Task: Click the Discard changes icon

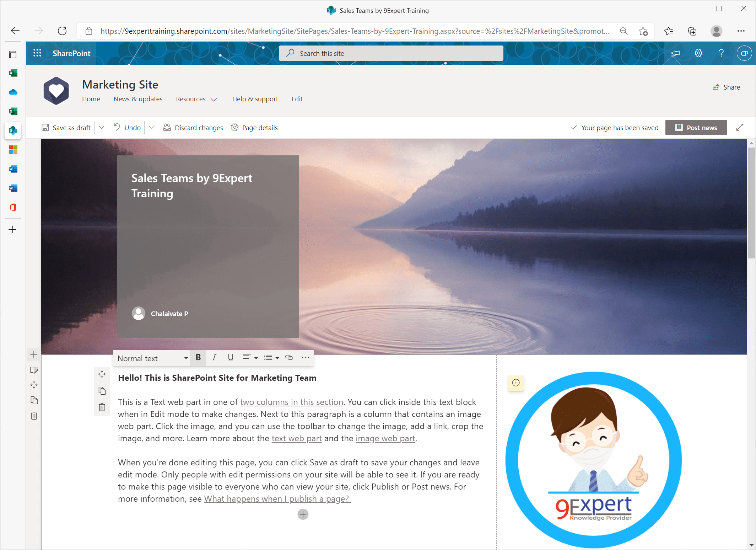Action: point(167,127)
